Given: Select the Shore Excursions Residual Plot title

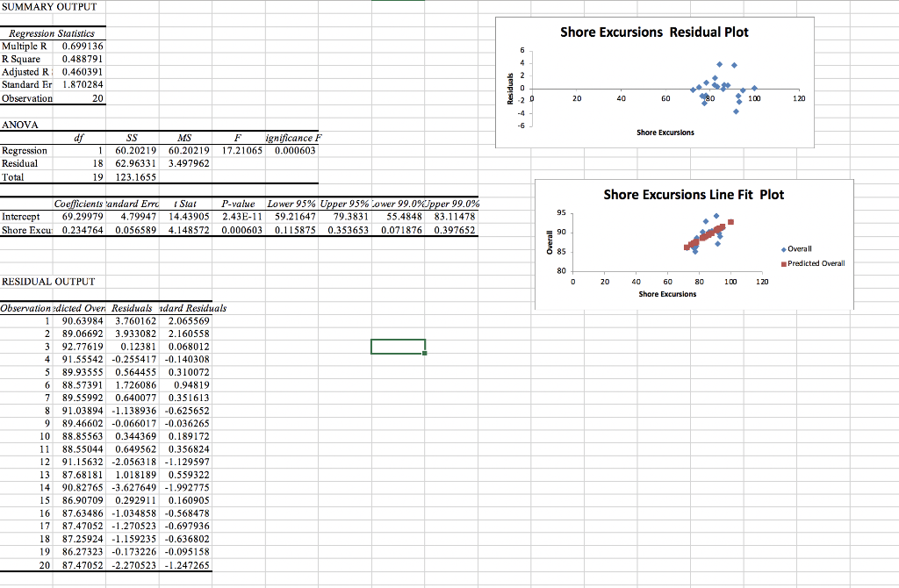Looking at the screenshot, I should [654, 32].
